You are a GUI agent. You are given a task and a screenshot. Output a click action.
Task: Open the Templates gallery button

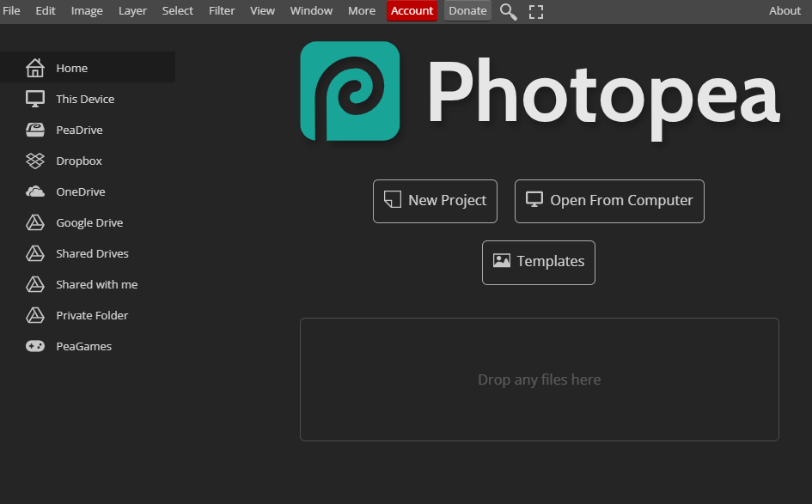[539, 262]
